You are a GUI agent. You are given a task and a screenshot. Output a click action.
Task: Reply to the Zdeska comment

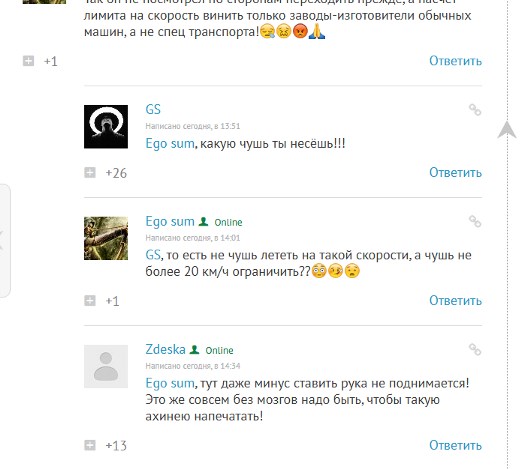coord(455,445)
